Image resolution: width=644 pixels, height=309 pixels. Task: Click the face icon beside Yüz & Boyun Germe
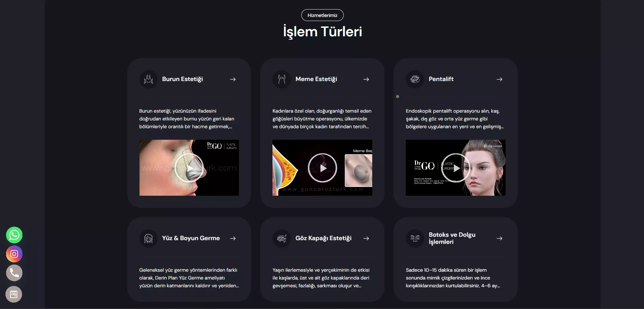pos(149,238)
